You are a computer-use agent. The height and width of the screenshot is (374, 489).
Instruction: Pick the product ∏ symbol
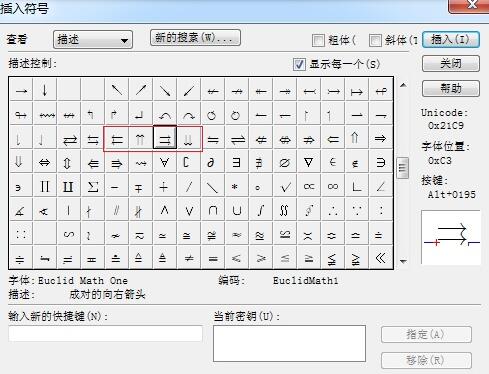[45, 186]
